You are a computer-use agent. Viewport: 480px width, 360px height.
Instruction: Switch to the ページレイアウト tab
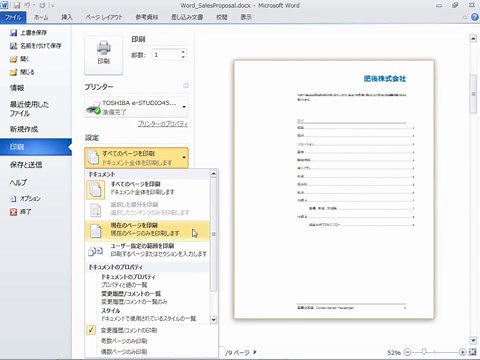coord(104,17)
